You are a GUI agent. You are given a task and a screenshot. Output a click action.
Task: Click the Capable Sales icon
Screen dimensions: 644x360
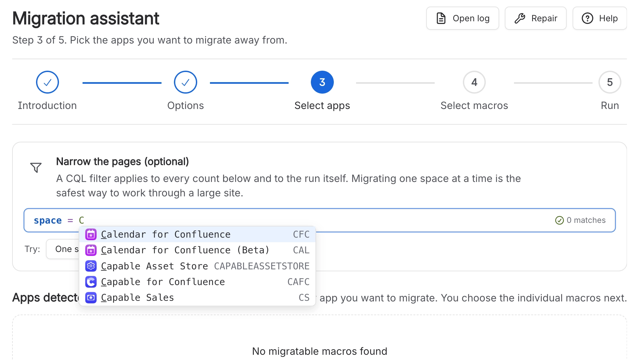[x=91, y=298]
